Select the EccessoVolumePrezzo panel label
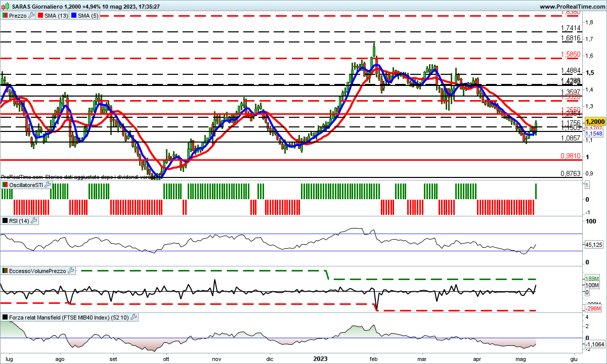607x364 pixels. point(38,271)
